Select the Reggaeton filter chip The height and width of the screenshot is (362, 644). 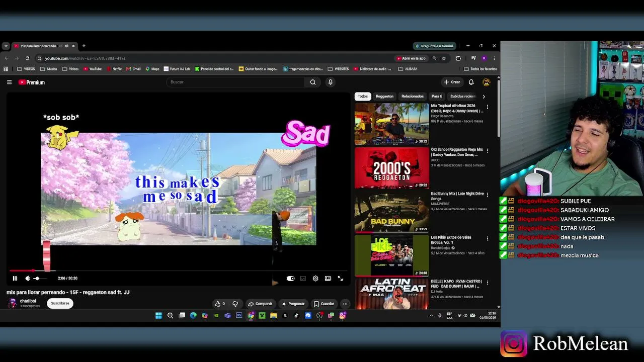[x=384, y=96]
